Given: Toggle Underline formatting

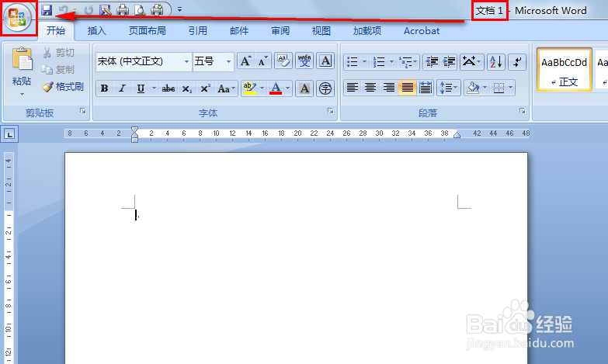Looking at the screenshot, I should click(x=141, y=88).
